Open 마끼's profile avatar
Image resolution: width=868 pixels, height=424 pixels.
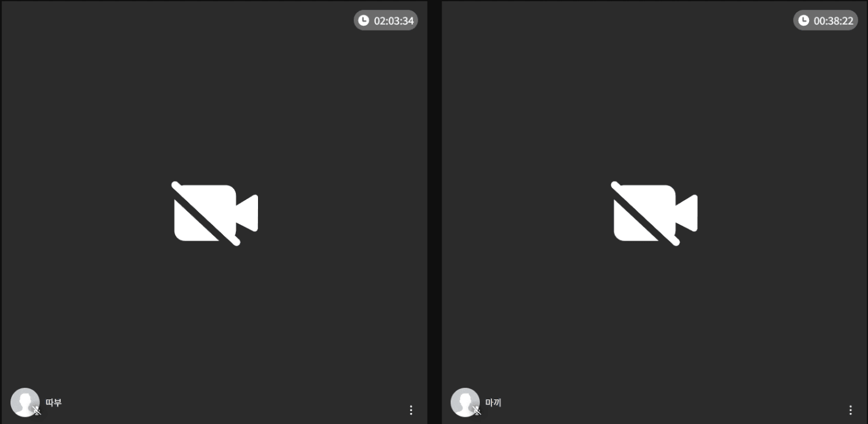click(465, 403)
